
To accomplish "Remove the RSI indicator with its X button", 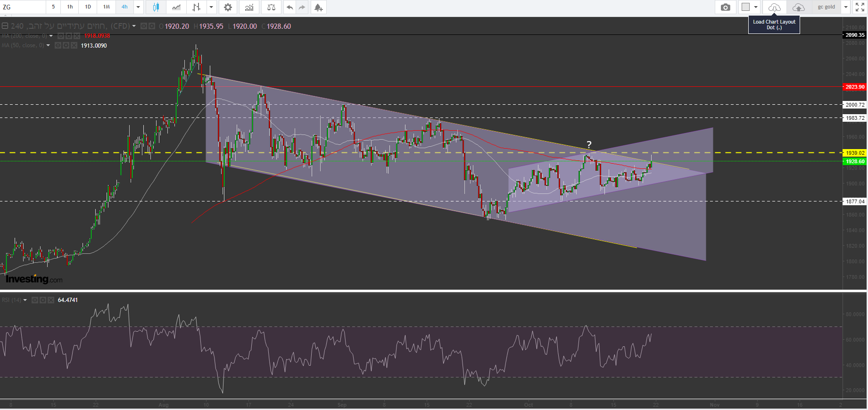I will tap(50, 300).
